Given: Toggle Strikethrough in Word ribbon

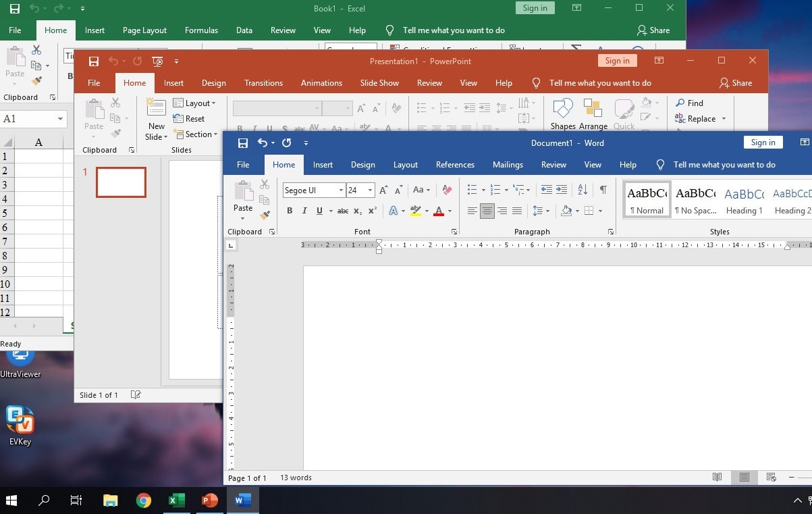Looking at the screenshot, I should (x=343, y=211).
